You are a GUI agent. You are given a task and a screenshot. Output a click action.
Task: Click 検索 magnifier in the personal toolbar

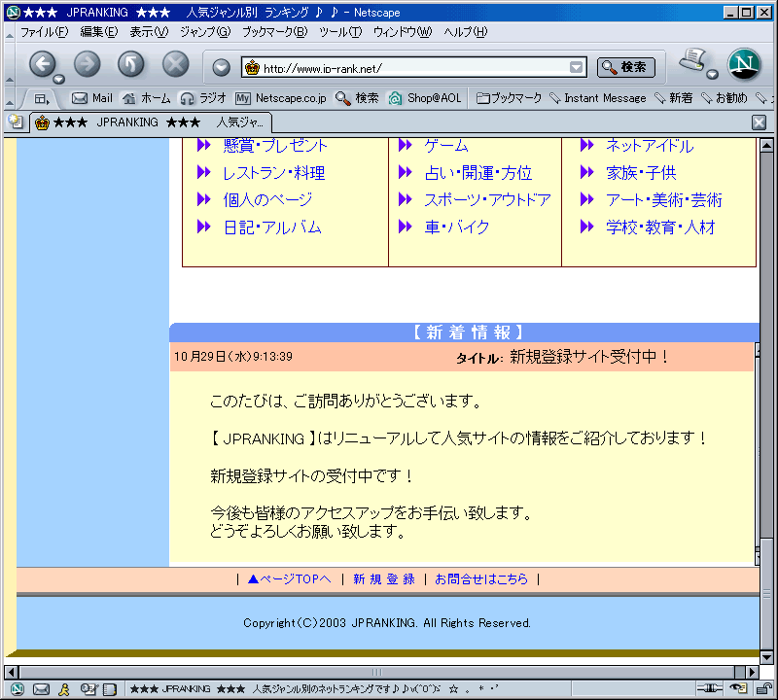(x=357, y=98)
